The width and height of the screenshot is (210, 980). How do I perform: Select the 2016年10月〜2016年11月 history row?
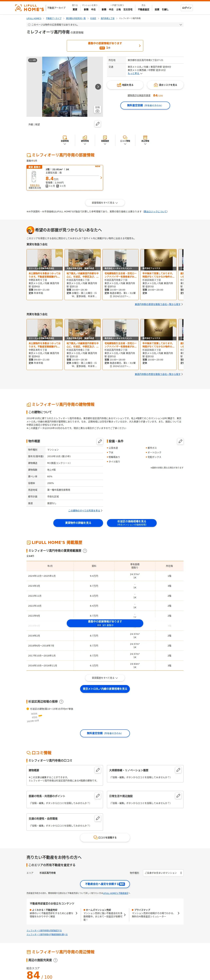(105, 665)
